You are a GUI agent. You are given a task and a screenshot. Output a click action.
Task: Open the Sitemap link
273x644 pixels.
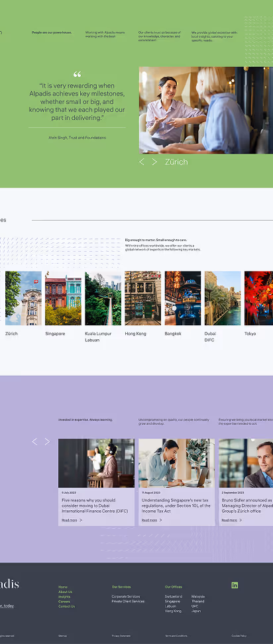62,636
